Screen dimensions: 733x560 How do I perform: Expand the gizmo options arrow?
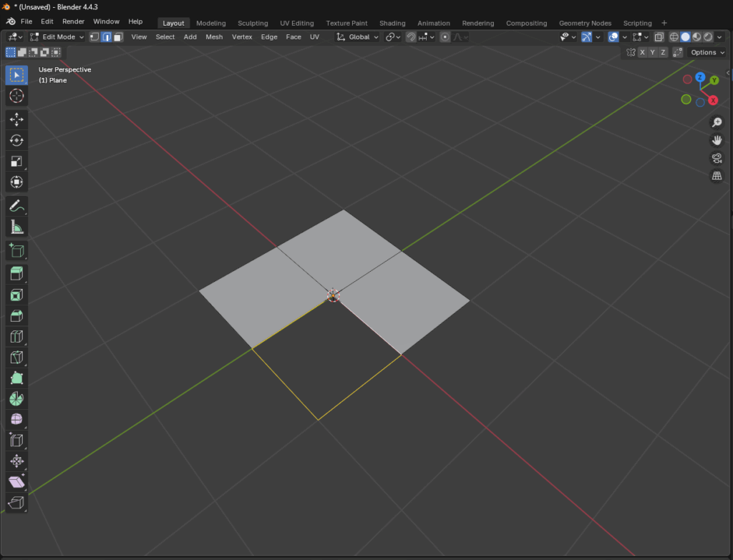click(598, 37)
